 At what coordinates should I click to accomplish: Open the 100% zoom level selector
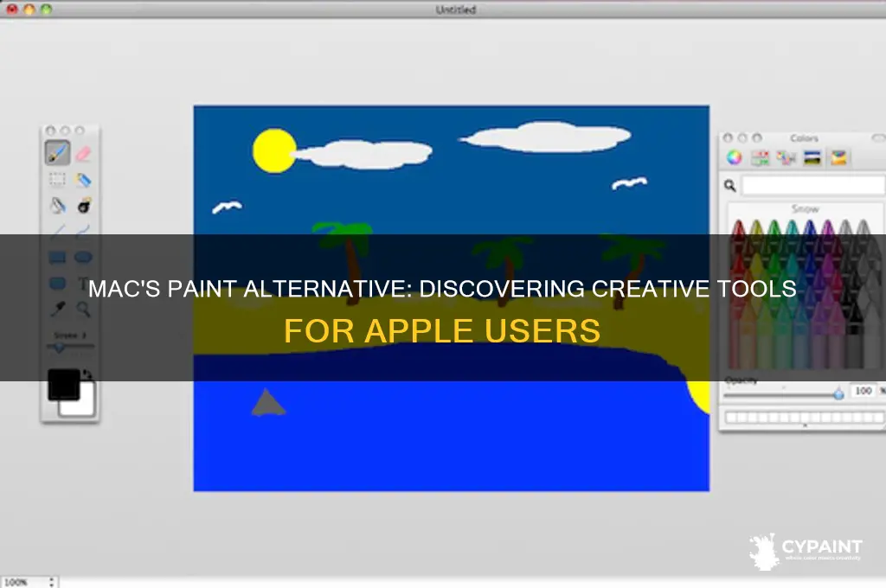click(29, 582)
